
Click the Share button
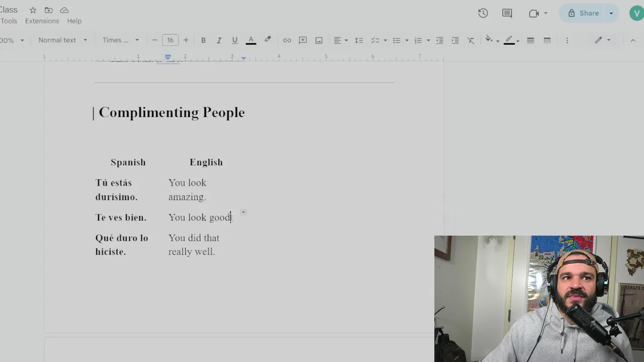(583, 13)
